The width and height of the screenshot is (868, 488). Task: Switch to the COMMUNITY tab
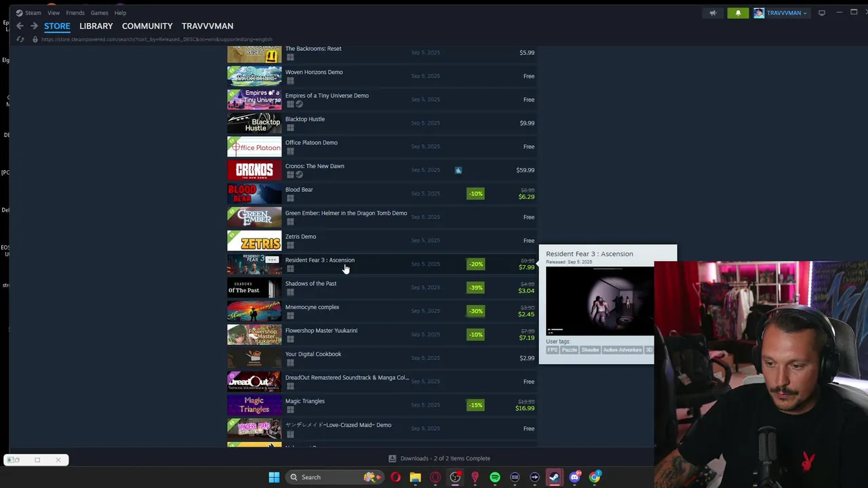(x=147, y=26)
